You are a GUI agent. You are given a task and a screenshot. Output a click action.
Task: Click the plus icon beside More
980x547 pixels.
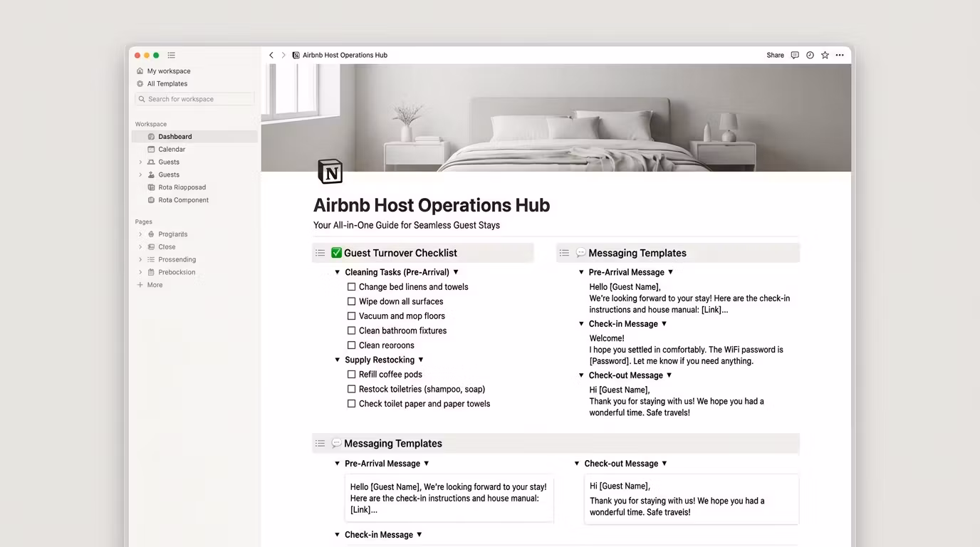[x=140, y=285]
